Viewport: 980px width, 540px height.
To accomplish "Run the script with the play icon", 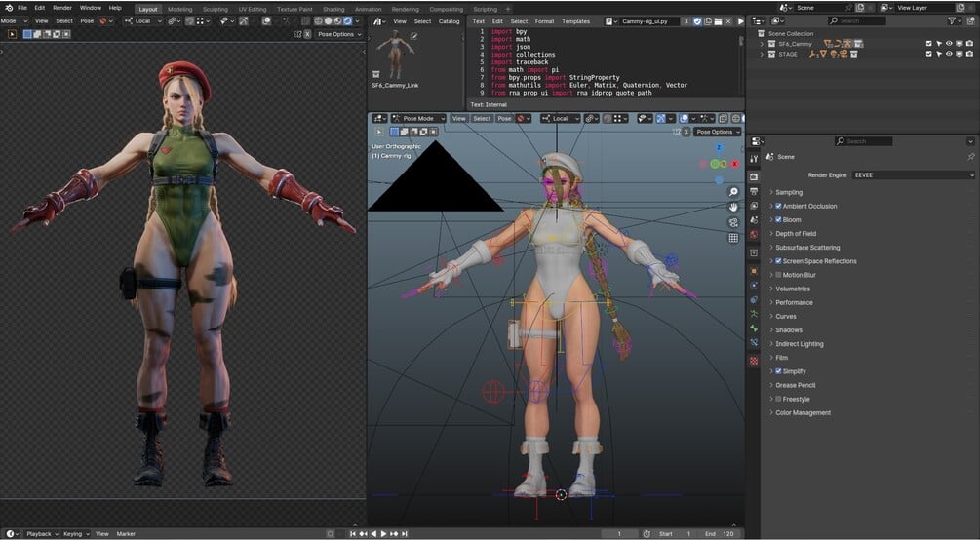I will coord(741,21).
